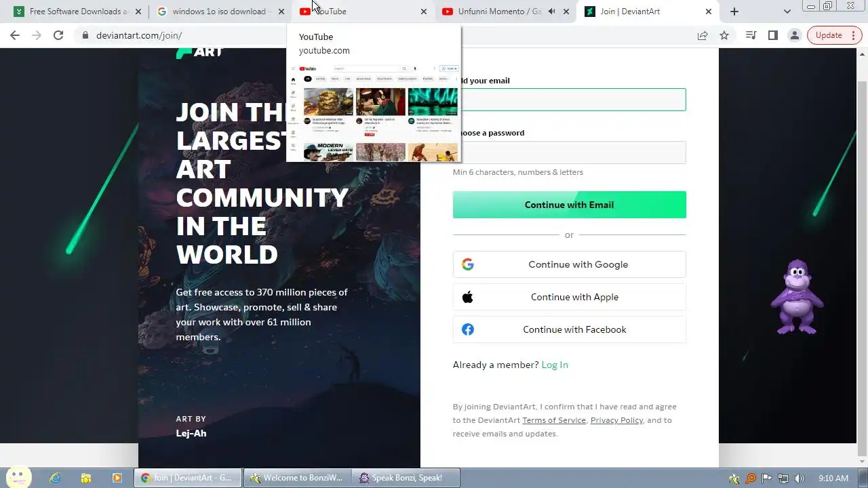Toggle the Chrome side panel icon
The height and width of the screenshot is (488, 868).
click(x=772, y=35)
